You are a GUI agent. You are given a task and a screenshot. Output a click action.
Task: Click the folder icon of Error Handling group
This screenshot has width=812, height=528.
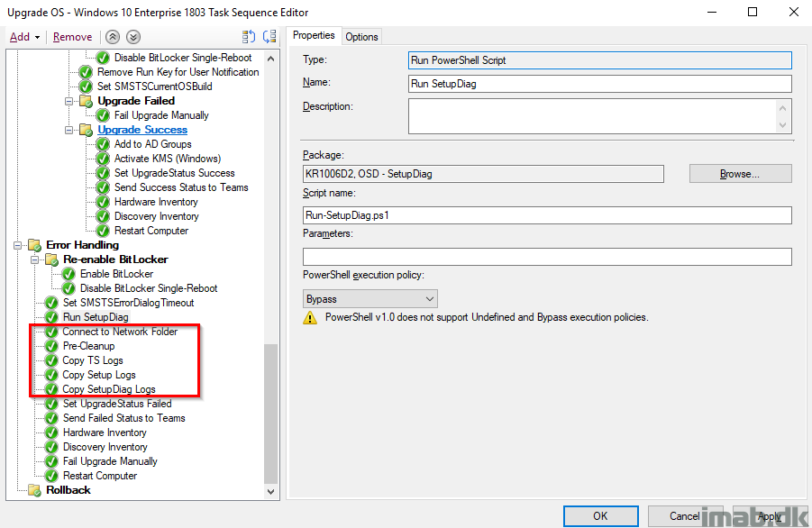[34, 245]
